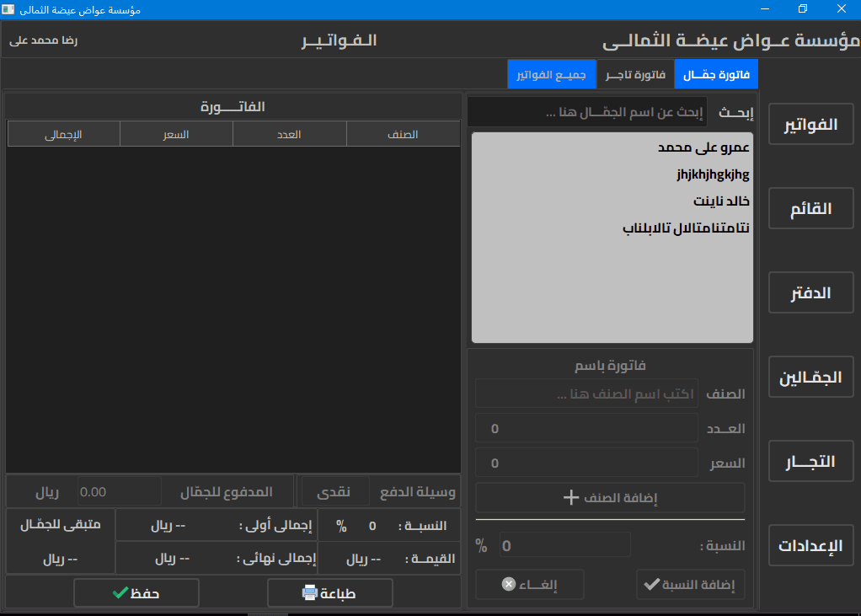Open the الإعدادات settings section

coord(810,545)
